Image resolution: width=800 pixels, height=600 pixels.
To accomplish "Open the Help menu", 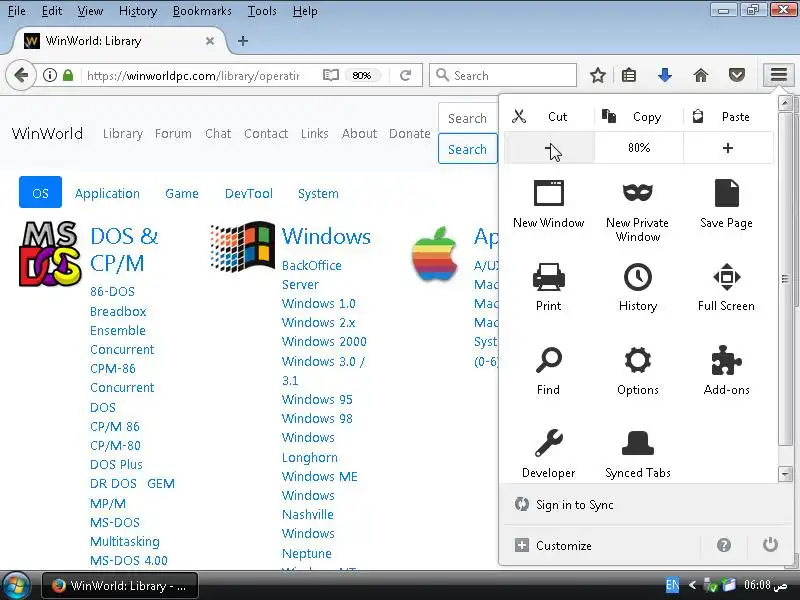I will click(305, 11).
